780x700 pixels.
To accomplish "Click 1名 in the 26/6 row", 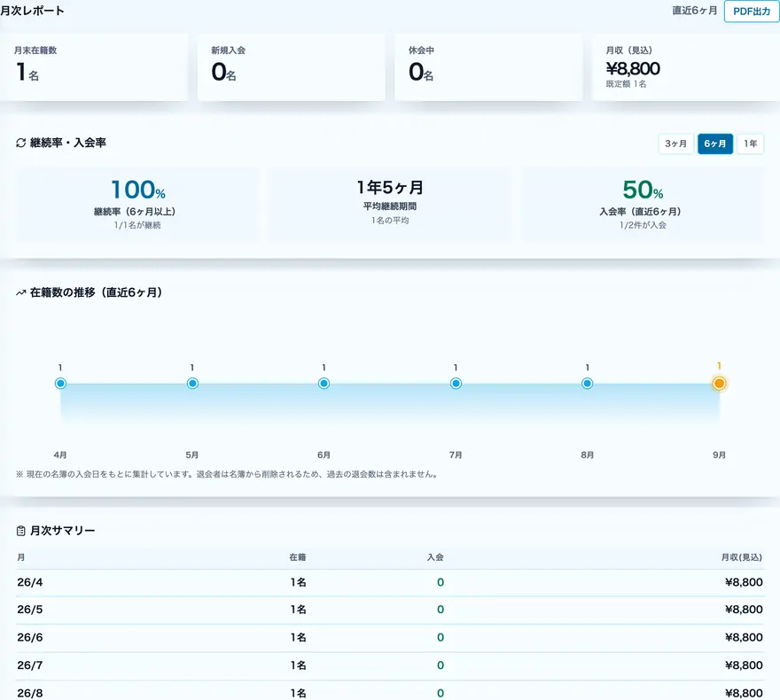I will [299, 637].
